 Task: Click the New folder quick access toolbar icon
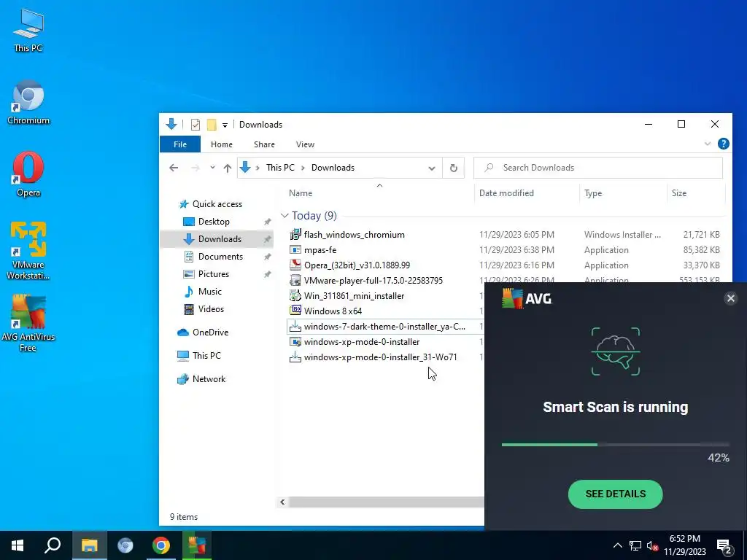212,125
